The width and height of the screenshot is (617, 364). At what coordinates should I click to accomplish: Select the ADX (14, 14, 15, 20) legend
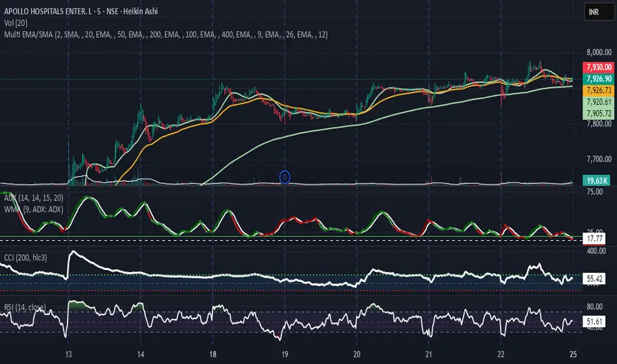click(34, 197)
